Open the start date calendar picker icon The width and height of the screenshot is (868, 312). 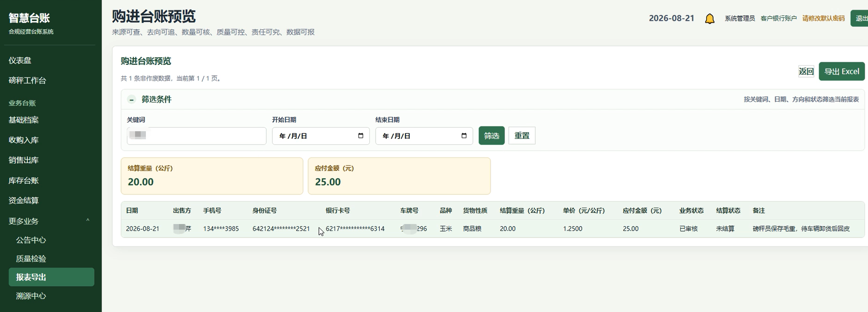tap(361, 135)
